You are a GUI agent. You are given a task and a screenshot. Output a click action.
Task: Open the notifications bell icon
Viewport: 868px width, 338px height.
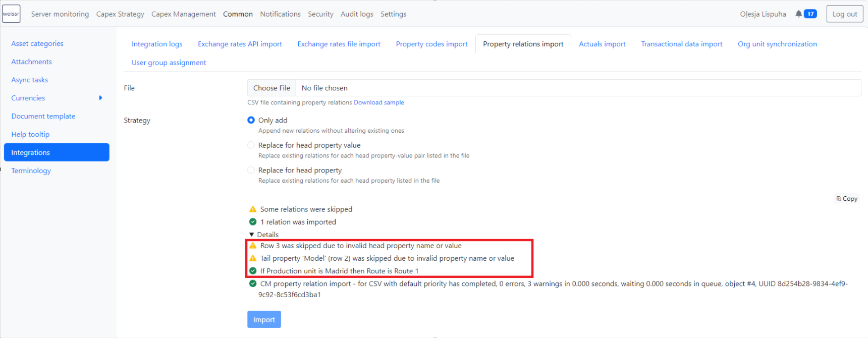point(798,14)
